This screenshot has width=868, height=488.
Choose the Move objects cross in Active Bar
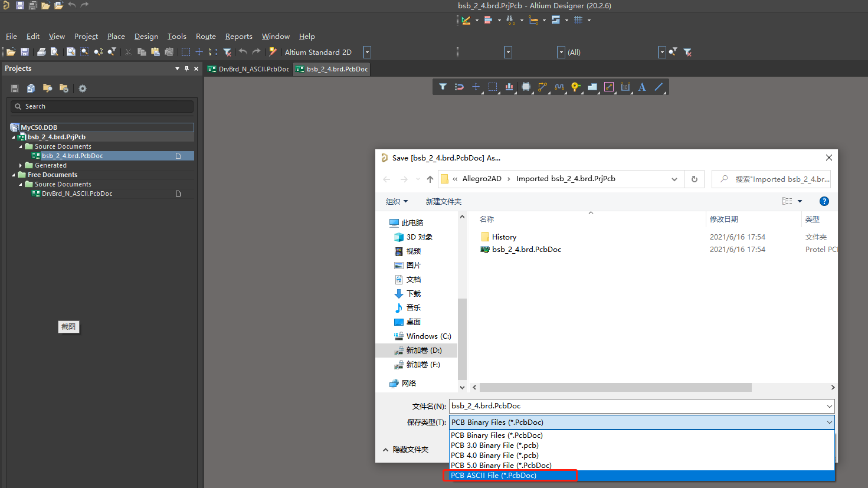click(476, 87)
